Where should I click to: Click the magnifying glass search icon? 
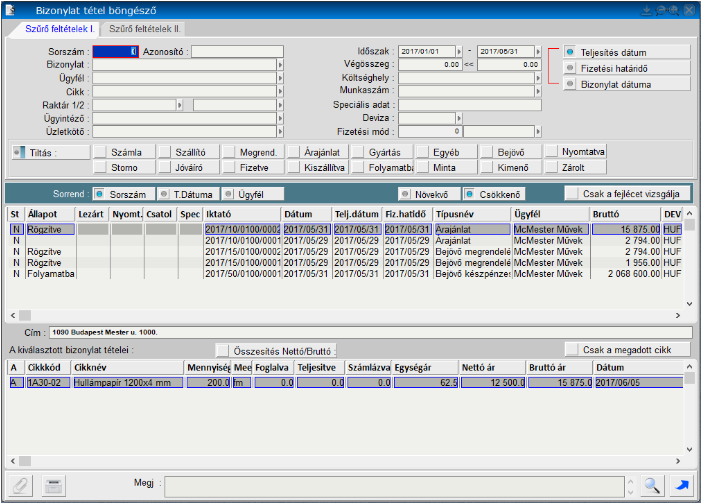[x=653, y=485]
